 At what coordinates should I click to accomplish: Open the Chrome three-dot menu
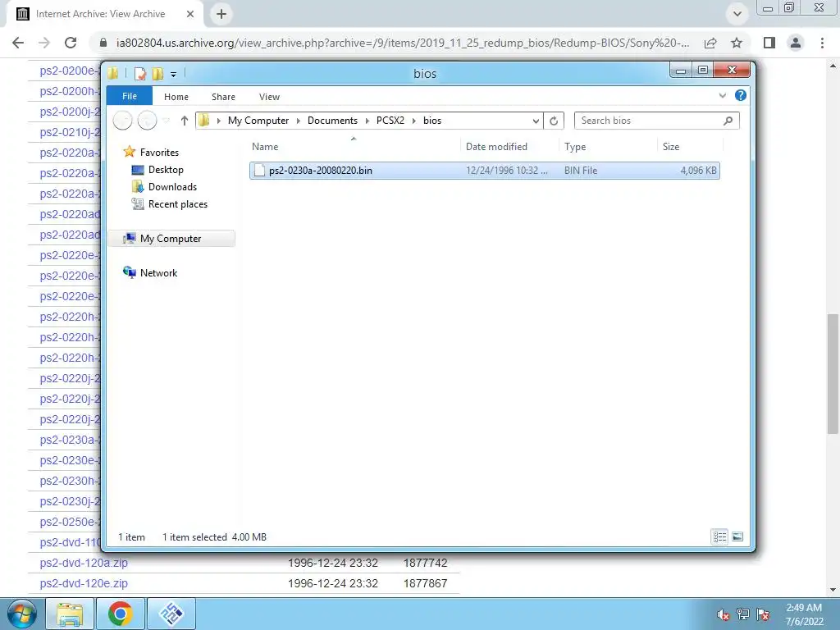click(822, 43)
